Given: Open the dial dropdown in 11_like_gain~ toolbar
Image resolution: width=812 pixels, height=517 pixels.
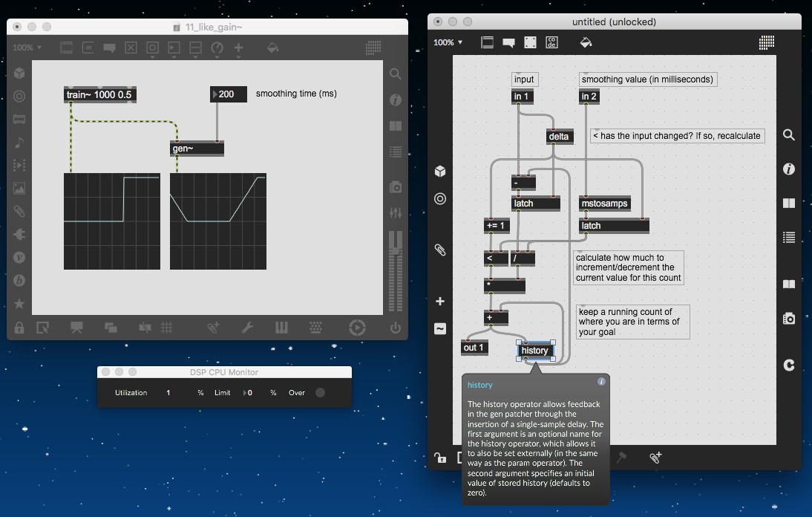Looking at the screenshot, I should pyautogui.click(x=217, y=48).
